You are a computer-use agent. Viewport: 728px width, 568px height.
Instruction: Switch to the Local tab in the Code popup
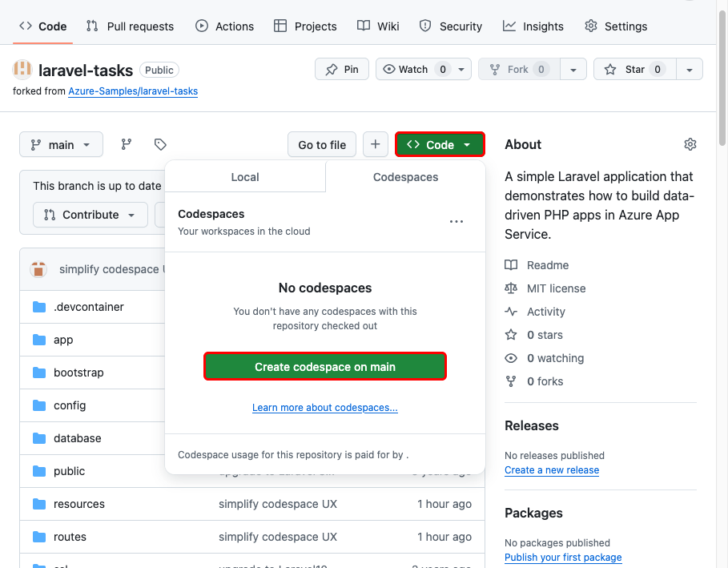point(245,177)
